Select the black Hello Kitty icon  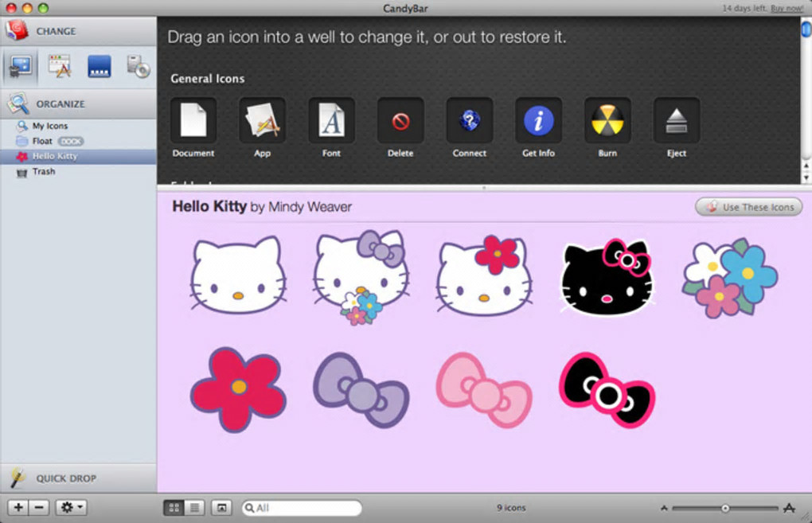point(607,277)
